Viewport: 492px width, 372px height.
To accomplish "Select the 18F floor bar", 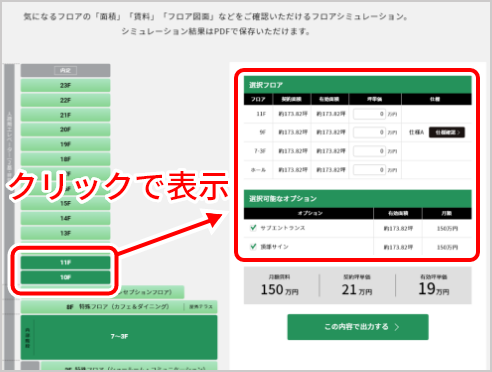I will [x=65, y=159].
